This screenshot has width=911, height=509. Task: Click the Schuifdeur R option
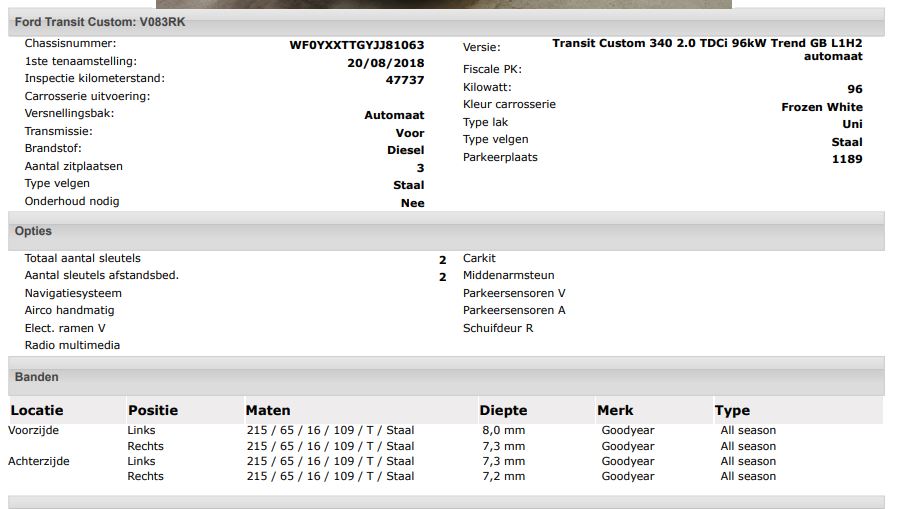coord(498,328)
